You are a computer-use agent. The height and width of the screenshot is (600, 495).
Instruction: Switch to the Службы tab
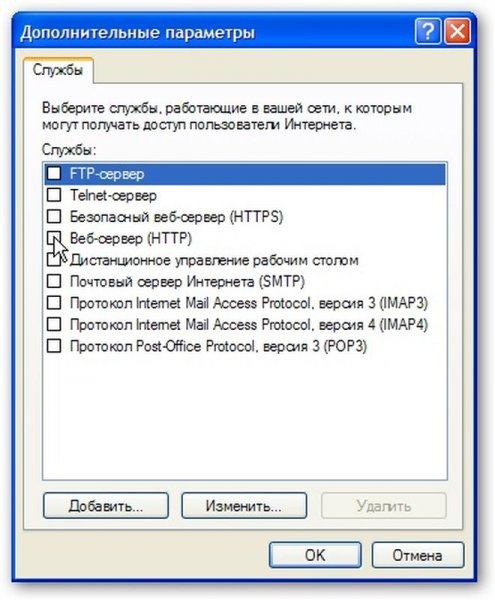[58, 70]
